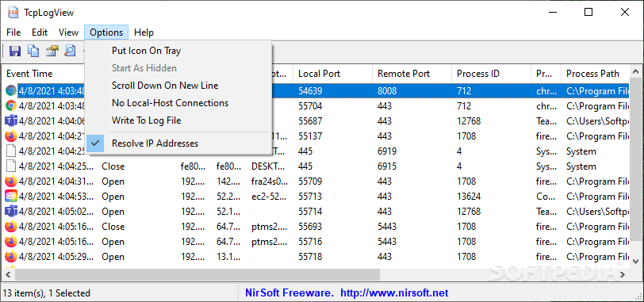Sort by Remote Port column header

412,74
